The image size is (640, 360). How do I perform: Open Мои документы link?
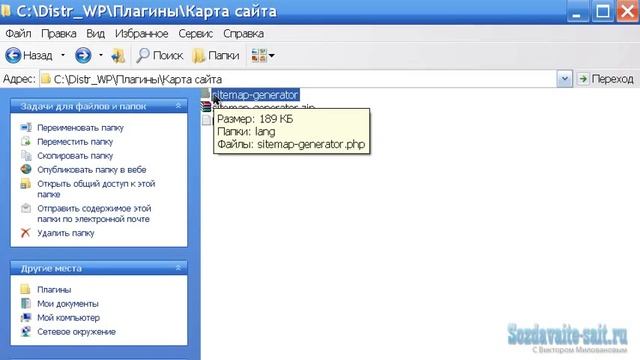(68, 304)
